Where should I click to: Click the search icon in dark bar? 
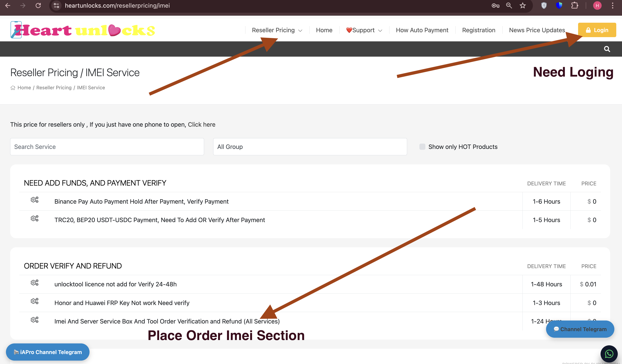(x=607, y=49)
